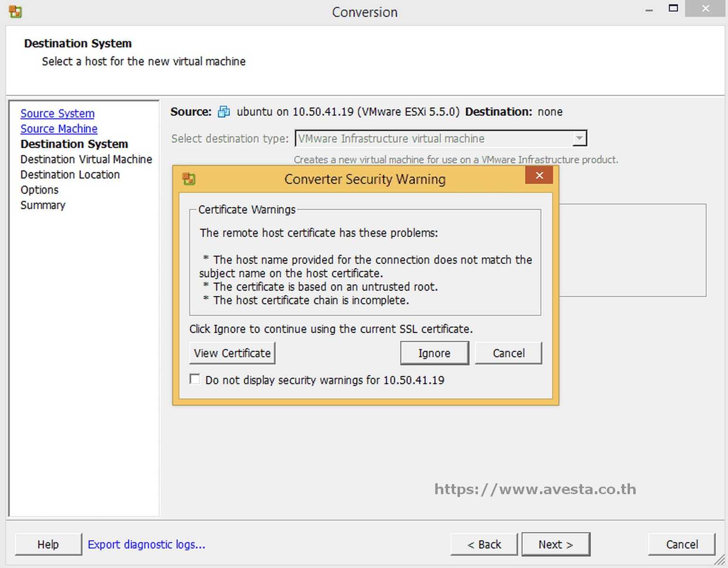
Task: Navigate back to the Source System step
Action: [x=57, y=113]
